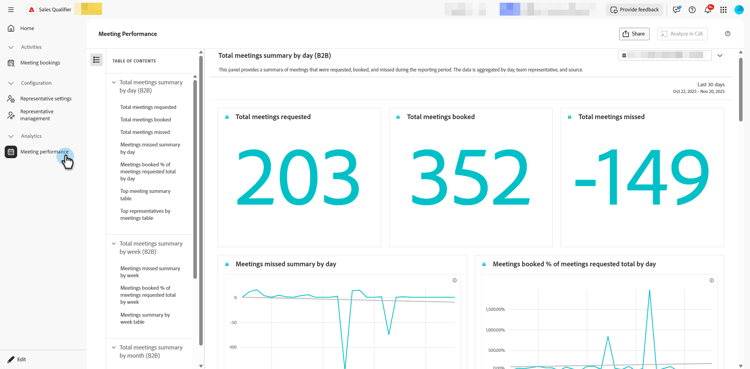The image size is (750, 369).
Task: Click the dot icon beside Total meetings missed
Action: (x=570, y=117)
